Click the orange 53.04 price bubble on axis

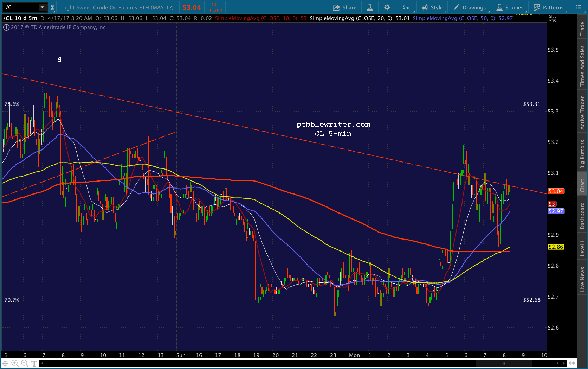(x=556, y=191)
